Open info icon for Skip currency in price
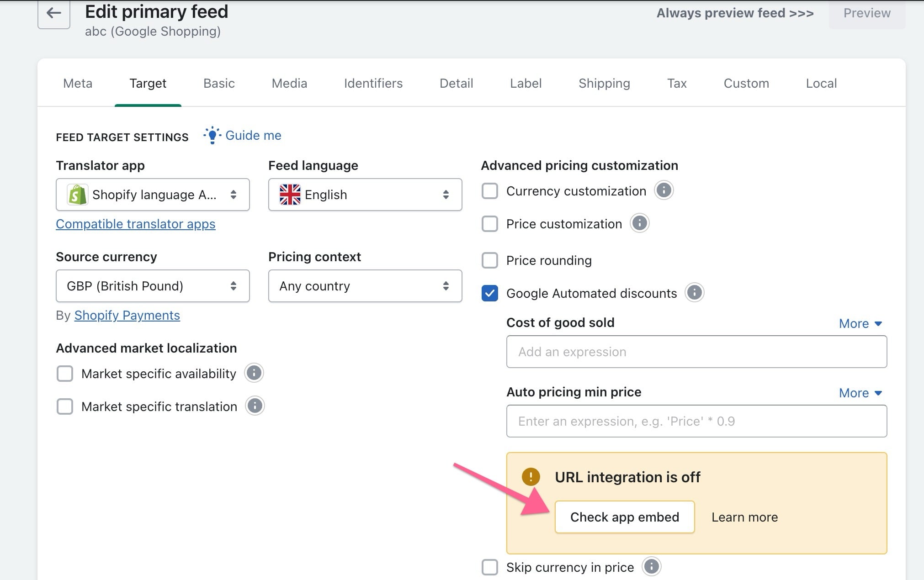This screenshot has width=924, height=580. [651, 567]
